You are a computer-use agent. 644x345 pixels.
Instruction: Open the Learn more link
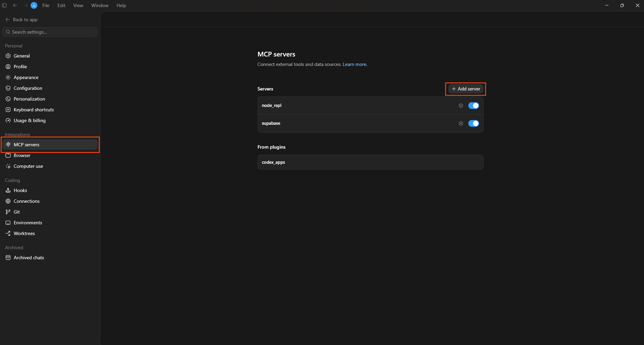click(355, 64)
